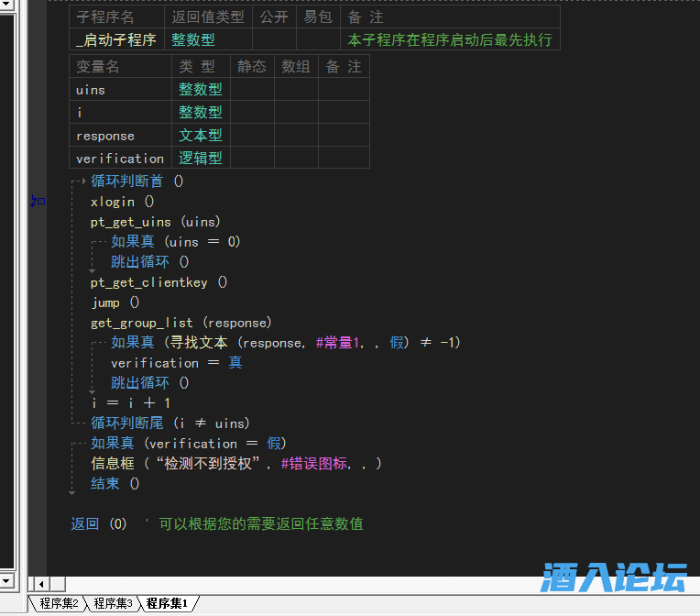Select the 程序集1 tab
The height and width of the screenshot is (616, 700).
pyautogui.click(x=167, y=603)
